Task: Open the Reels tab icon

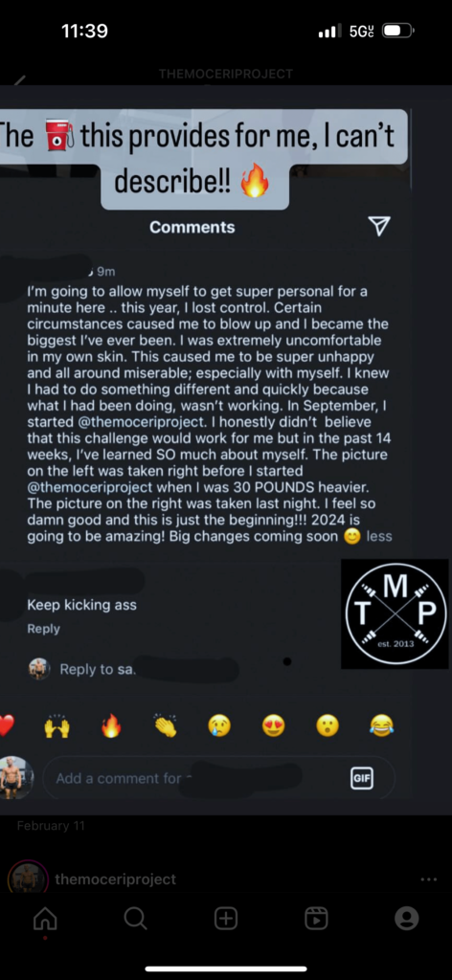Action: [x=316, y=918]
